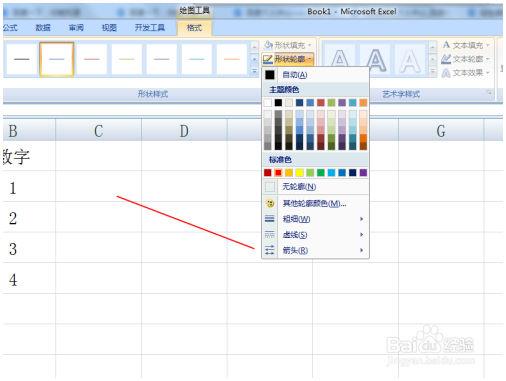The height and width of the screenshot is (381, 506).
Task: Open the 开发工具 Developer tab
Action: pos(150,28)
